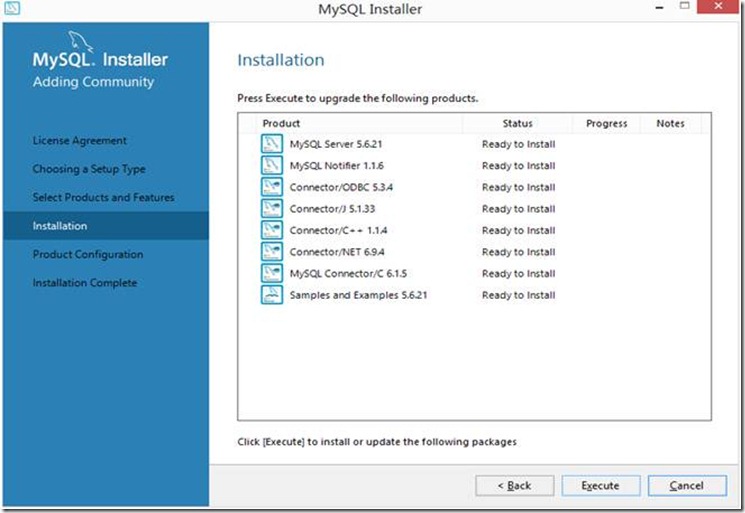The height and width of the screenshot is (513, 745).
Task: Click the Progress column header
Action: [x=607, y=124]
